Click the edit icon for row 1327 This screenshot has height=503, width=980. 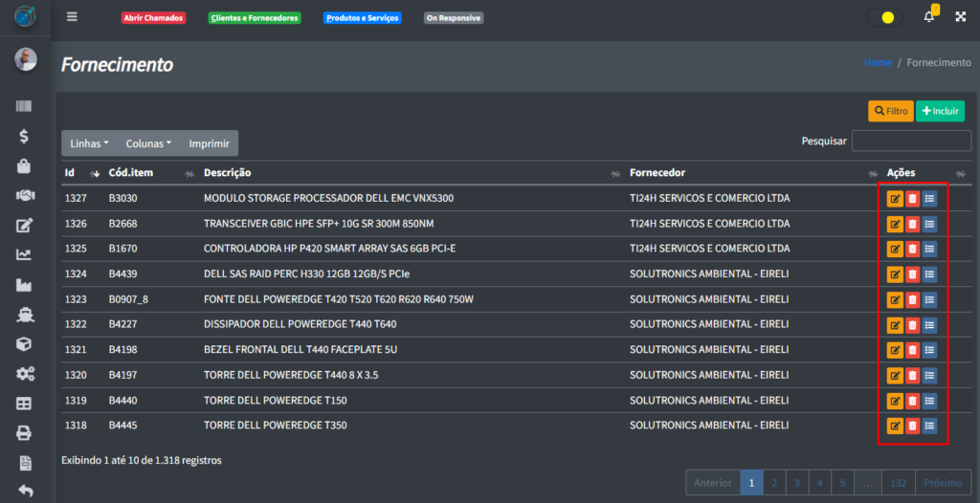895,199
